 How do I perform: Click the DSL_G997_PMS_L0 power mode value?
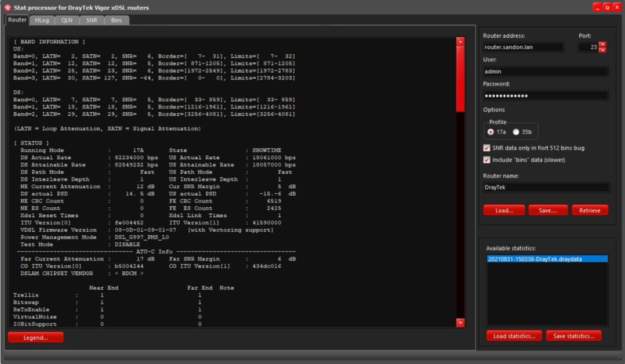coord(142,237)
